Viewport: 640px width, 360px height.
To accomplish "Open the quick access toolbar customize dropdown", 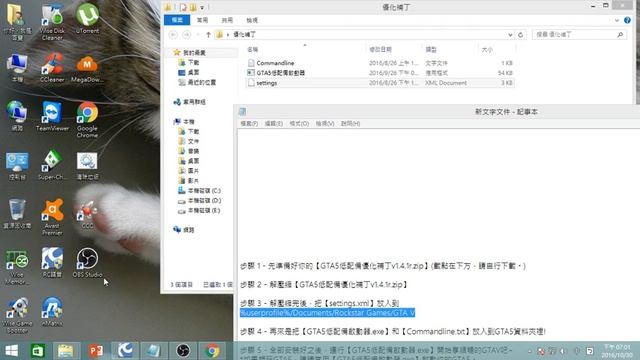I will (202, 7).
